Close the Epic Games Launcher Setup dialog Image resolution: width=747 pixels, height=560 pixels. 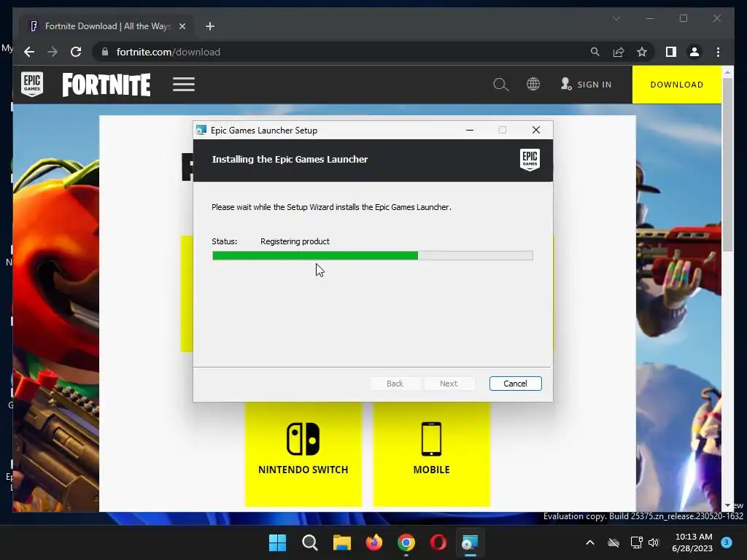click(536, 130)
